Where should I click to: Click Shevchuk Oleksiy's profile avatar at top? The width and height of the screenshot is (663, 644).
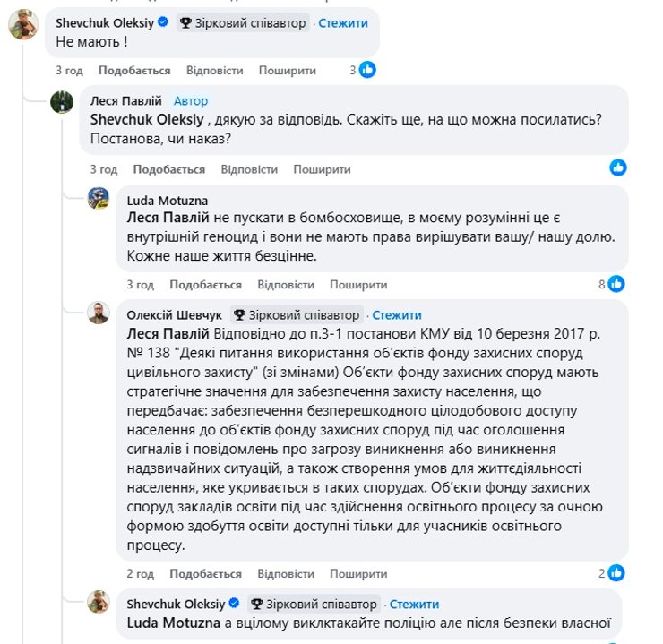23,26
